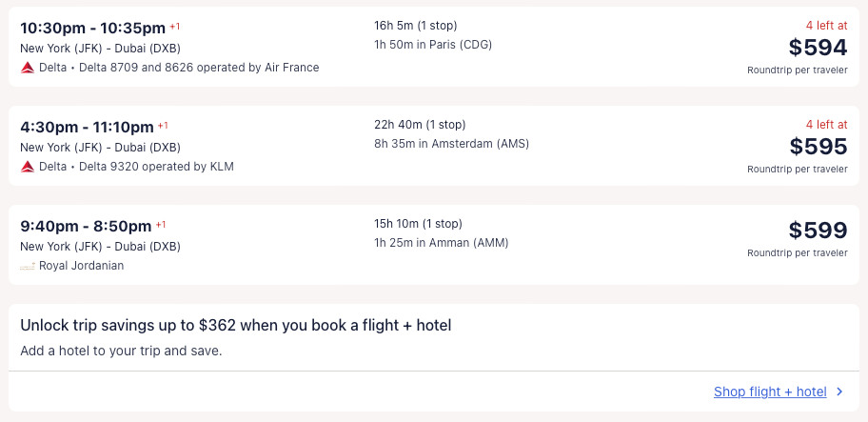
Task: Click 'Add a hotel to your trip and save' text
Action: point(121,351)
